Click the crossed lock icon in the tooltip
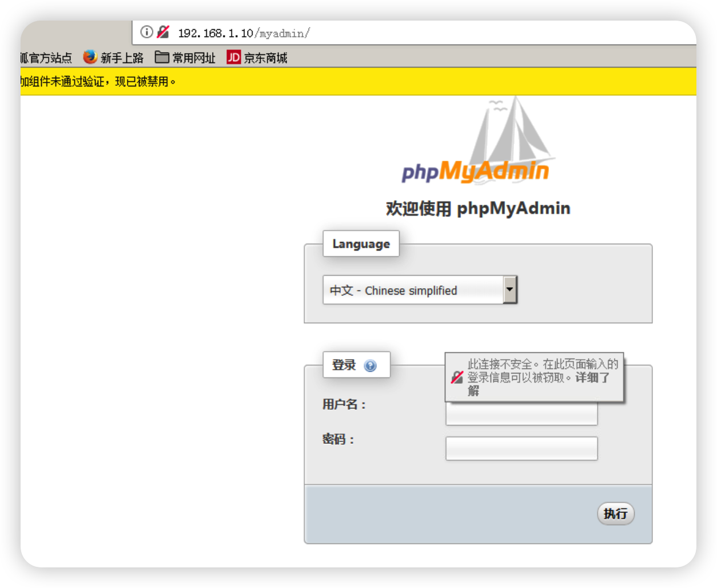Image resolution: width=717 pixels, height=588 pixels. [456, 377]
